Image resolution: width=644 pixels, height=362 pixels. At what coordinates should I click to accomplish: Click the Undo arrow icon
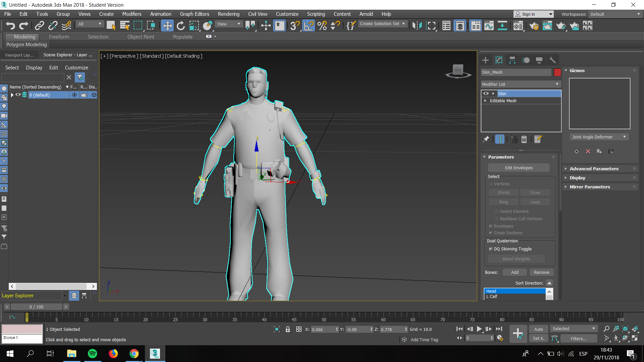[10, 26]
